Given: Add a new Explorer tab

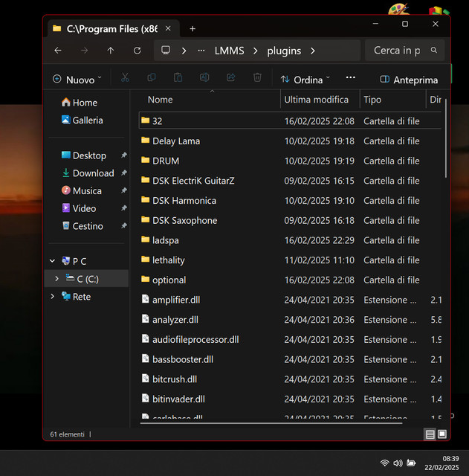Looking at the screenshot, I should [x=193, y=28].
